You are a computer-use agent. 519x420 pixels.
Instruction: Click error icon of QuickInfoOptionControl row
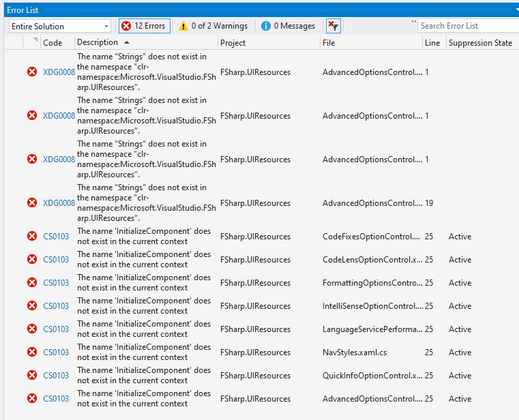click(x=32, y=375)
